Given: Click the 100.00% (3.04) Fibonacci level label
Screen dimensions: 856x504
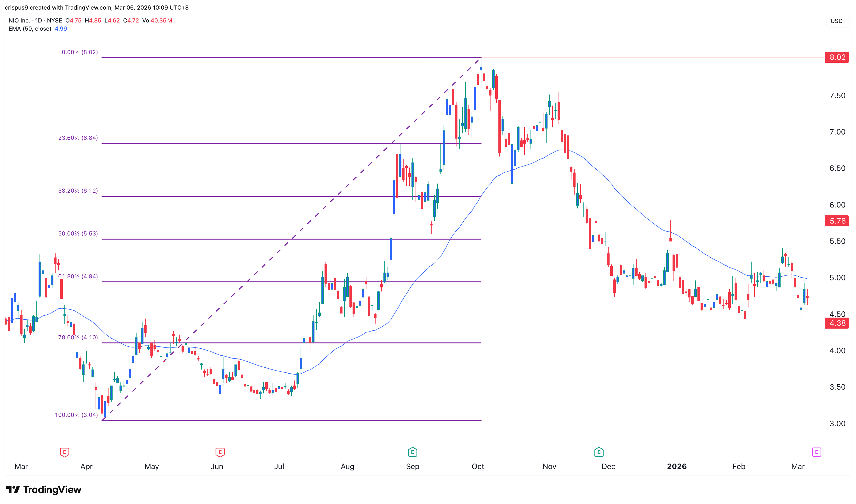Looking at the screenshot, I should pyautogui.click(x=76, y=415).
